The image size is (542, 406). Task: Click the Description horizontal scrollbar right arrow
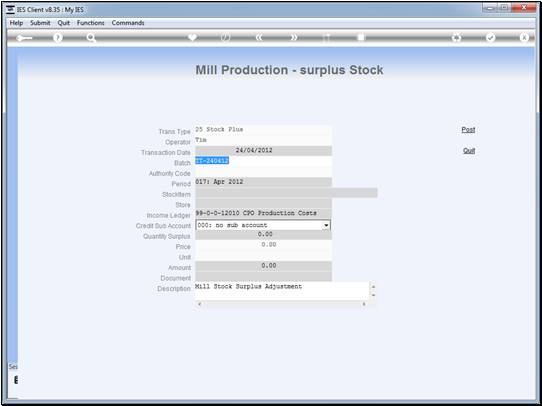point(364,304)
